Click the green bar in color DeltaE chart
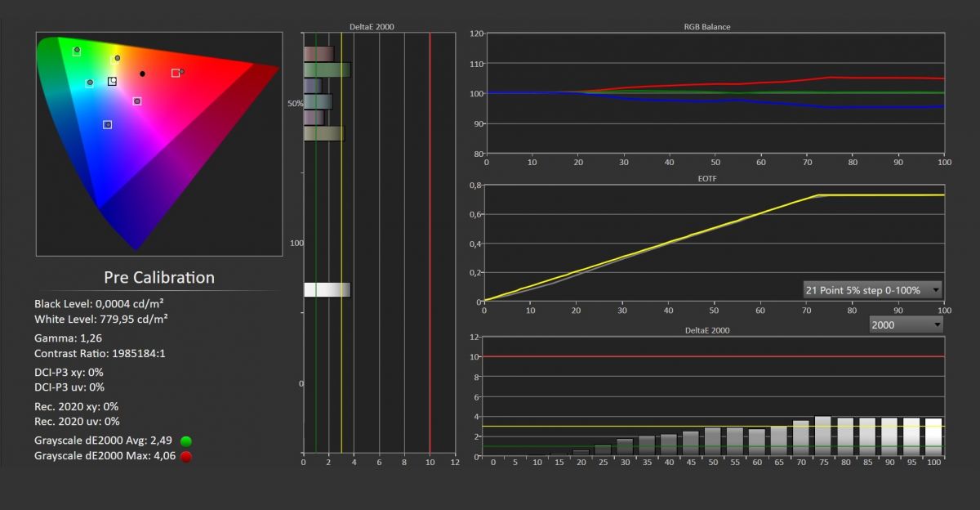 [327, 69]
